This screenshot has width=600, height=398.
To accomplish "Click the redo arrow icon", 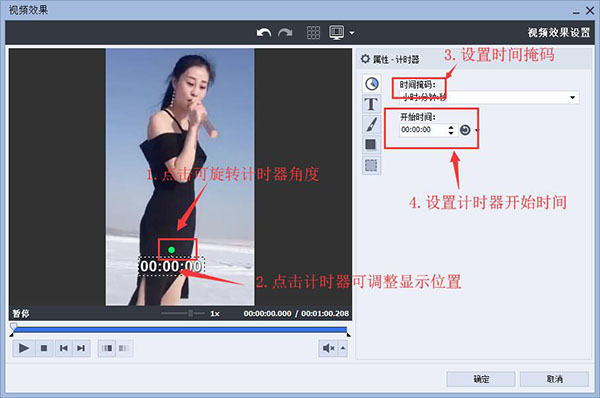I will (285, 33).
